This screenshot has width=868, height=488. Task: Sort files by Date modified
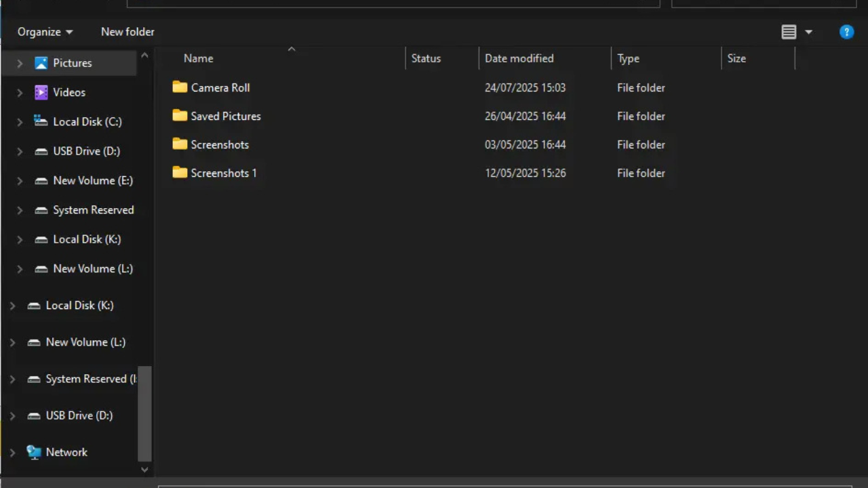(x=519, y=58)
